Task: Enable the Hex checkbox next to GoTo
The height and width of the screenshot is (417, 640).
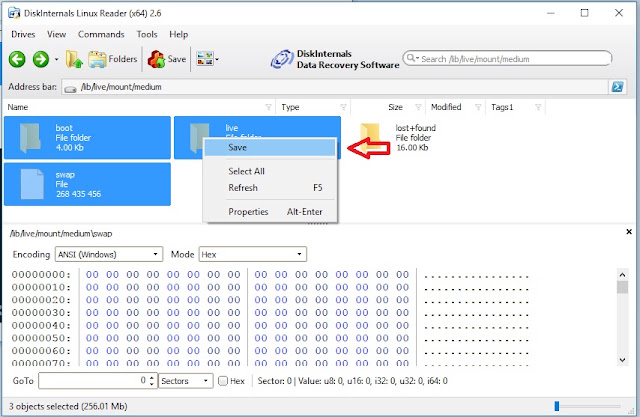Action: pos(223,381)
